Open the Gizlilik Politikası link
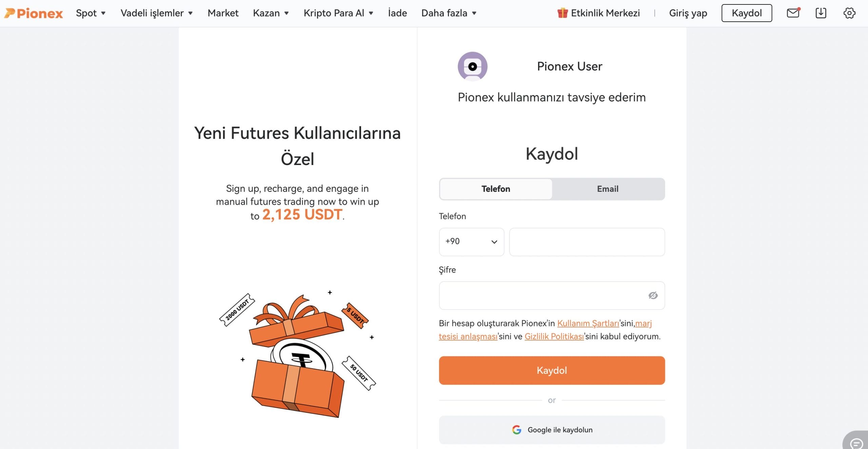This screenshot has height=449, width=868. (x=554, y=336)
